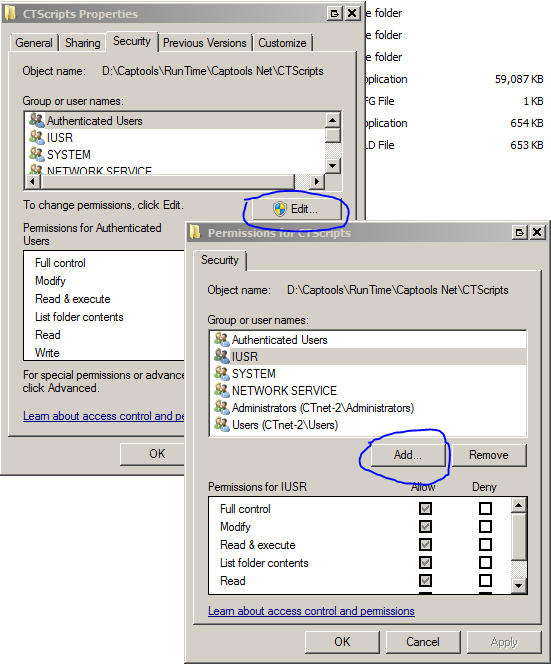Image resolution: width=551 pixels, height=665 pixels.
Task: Check Deny box for List folder contents
Action: click(x=485, y=563)
